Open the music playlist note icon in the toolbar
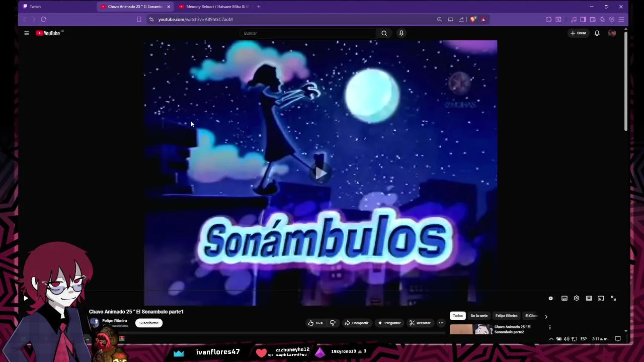 tap(574, 19)
